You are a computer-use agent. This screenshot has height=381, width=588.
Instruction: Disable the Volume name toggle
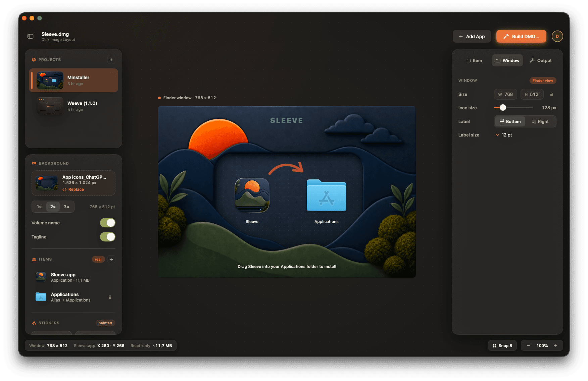pyautogui.click(x=108, y=223)
